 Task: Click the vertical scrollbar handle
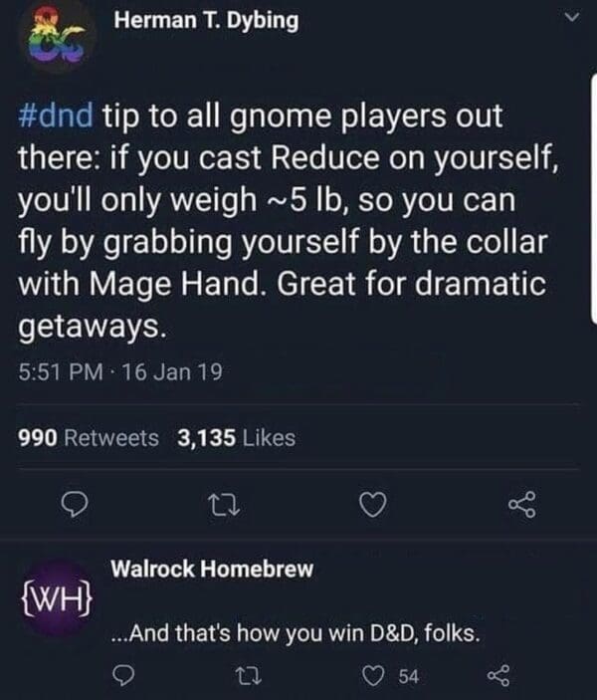pos(594,198)
